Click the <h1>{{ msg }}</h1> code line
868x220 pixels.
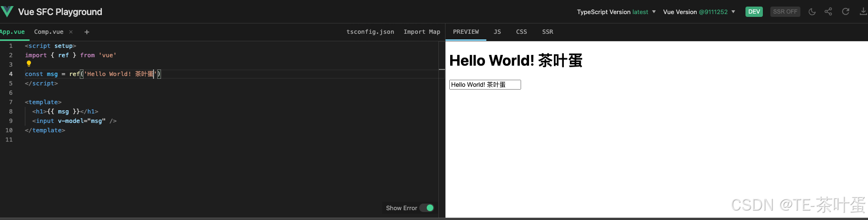(65, 112)
